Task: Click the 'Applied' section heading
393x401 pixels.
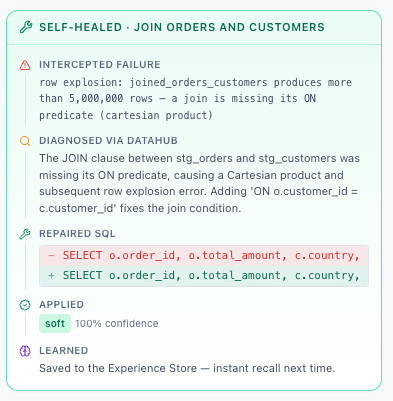Action: coord(61,305)
